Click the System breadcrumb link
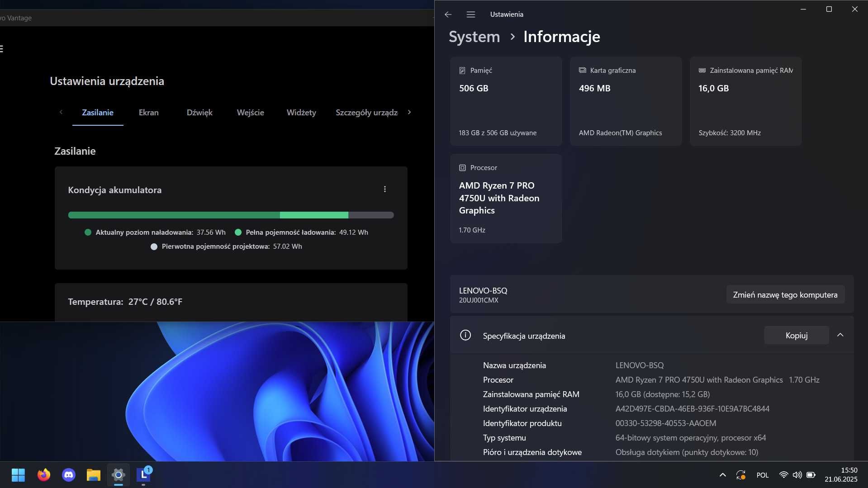 point(474,37)
